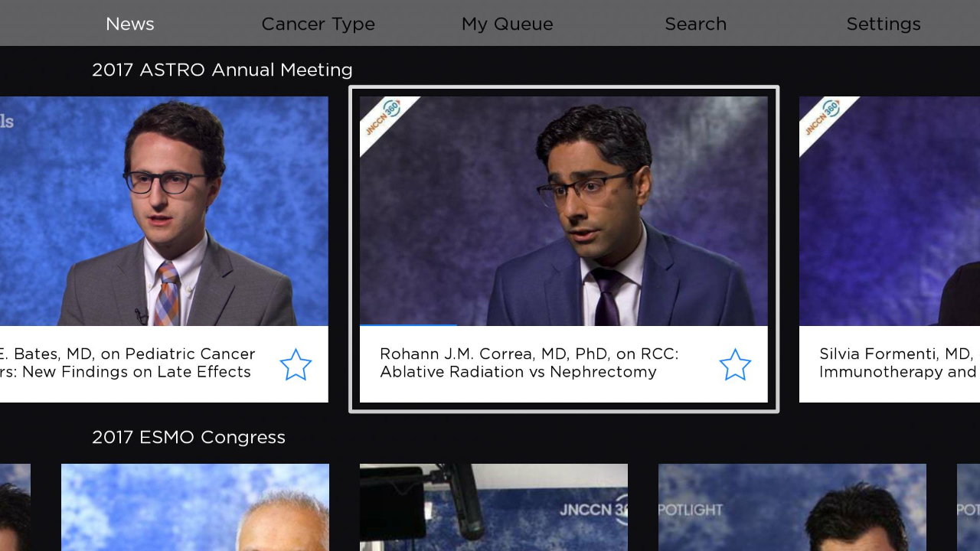Open the My Queue tab

(507, 24)
